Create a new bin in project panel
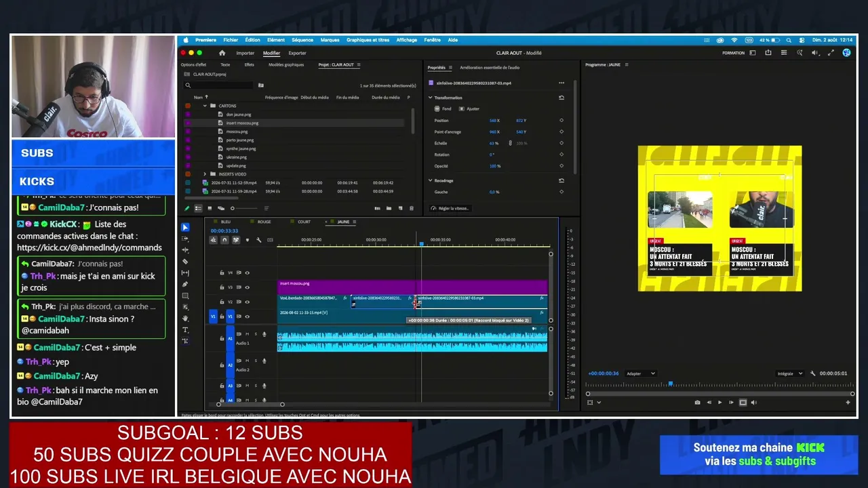The height and width of the screenshot is (488, 868). point(389,208)
